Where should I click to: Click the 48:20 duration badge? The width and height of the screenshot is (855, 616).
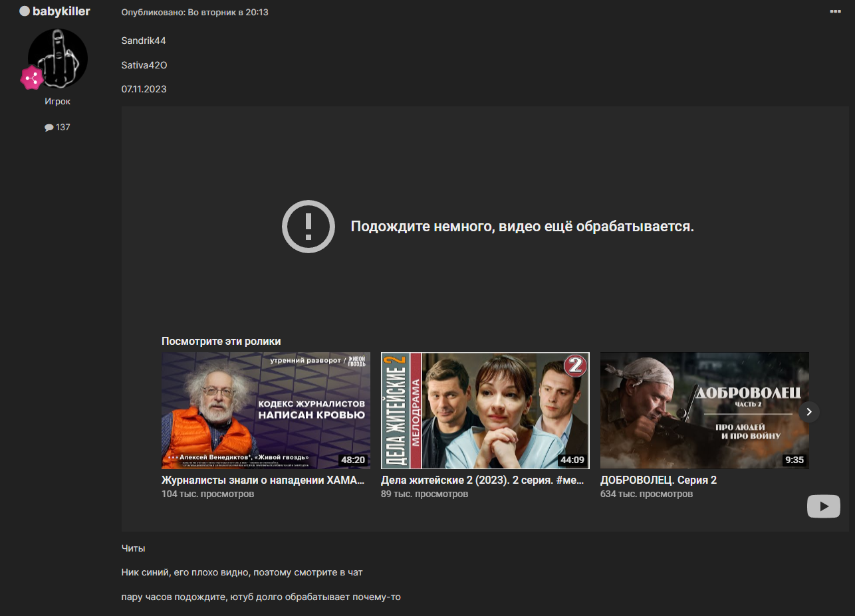352,460
